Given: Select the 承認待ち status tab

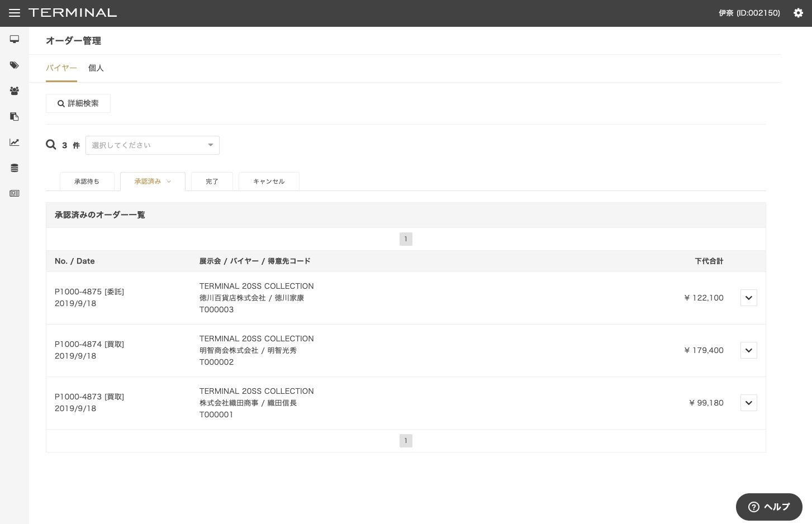Looking at the screenshot, I should click(87, 182).
